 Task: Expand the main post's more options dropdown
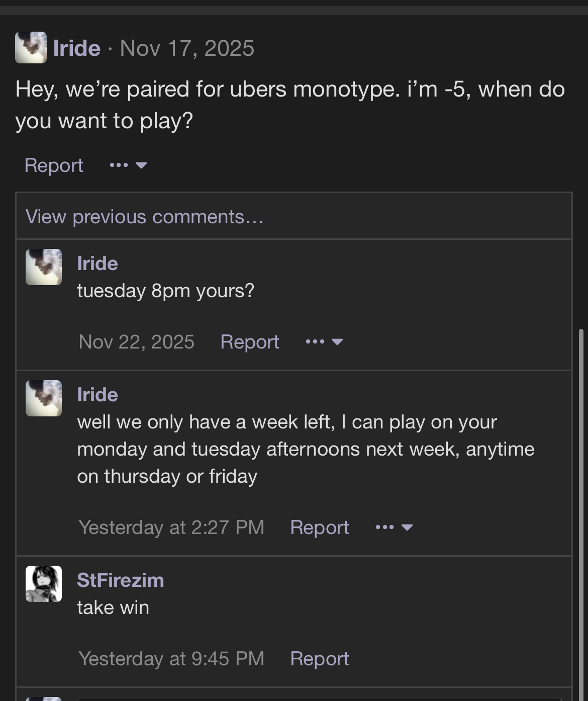coord(128,165)
